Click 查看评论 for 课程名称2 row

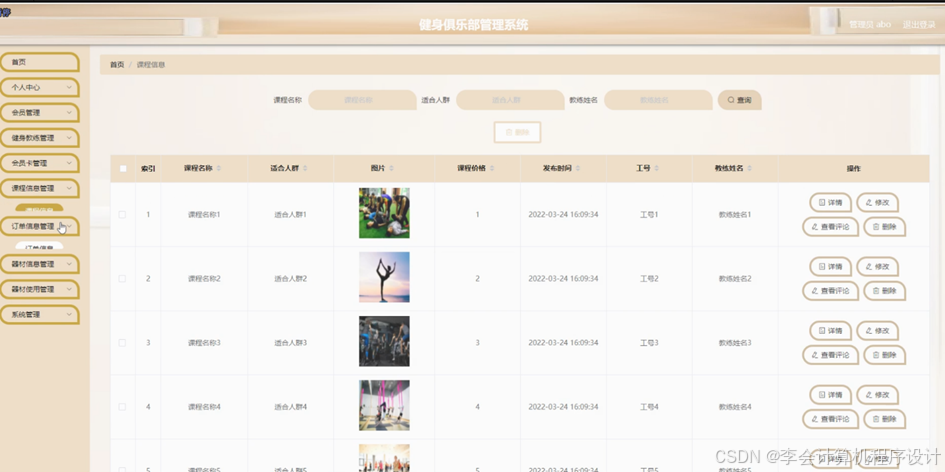(x=830, y=291)
